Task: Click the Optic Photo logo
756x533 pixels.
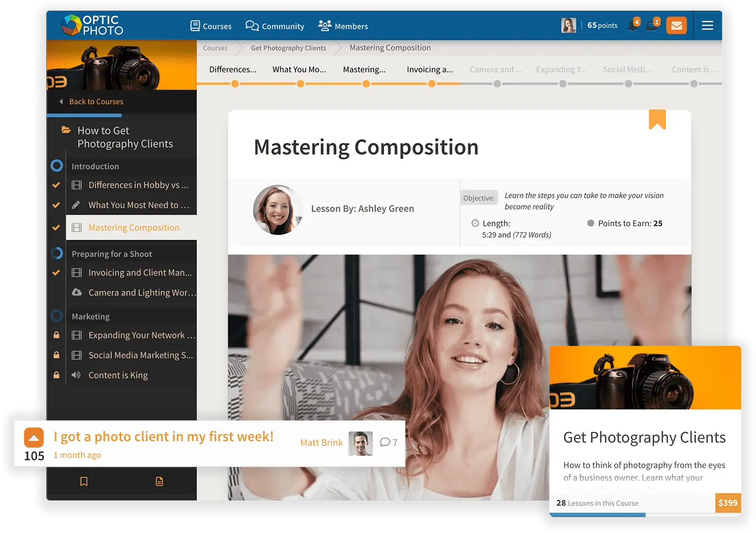Action: [93, 25]
